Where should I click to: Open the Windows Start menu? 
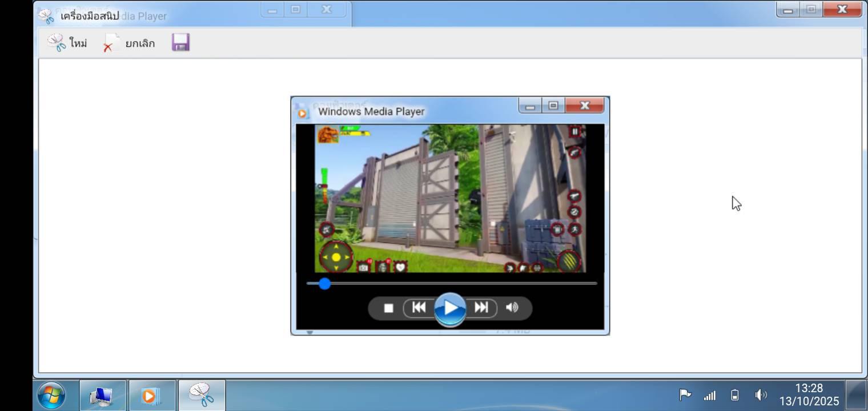coord(51,396)
